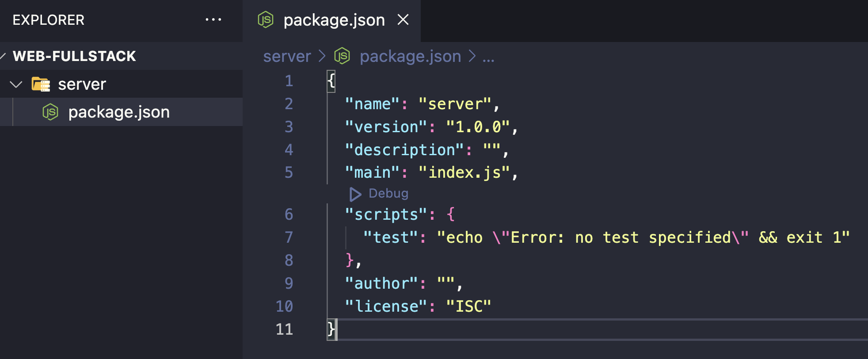The height and width of the screenshot is (359, 868).
Task: Click the server folder name in Explorer
Action: pos(82,84)
